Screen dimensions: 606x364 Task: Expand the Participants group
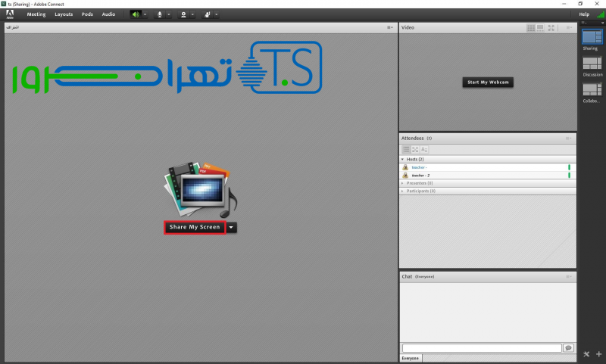click(402, 191)
